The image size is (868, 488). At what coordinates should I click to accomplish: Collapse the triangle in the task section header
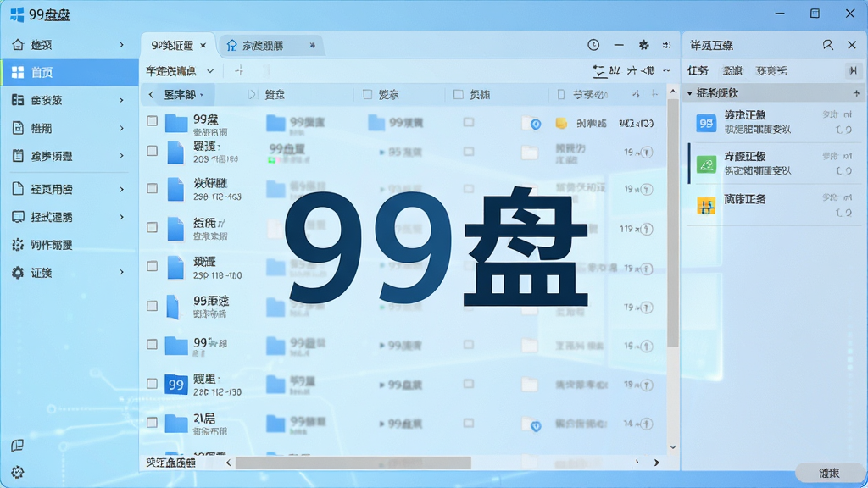coord(690,93)
